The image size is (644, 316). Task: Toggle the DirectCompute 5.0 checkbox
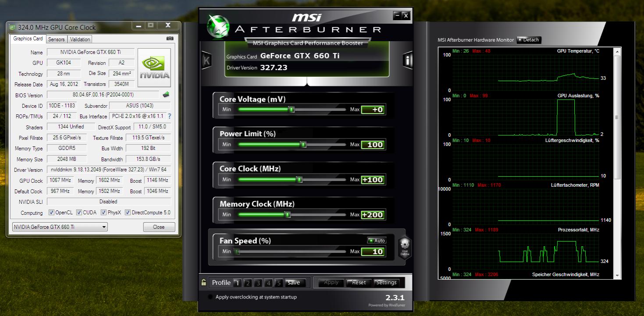(128, 213)
